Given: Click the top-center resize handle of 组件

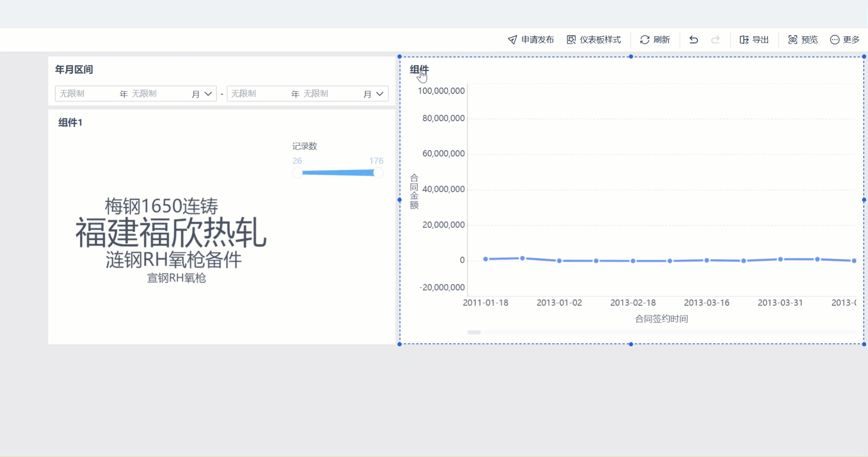Looking at the screenshot, I should (631, 57).
